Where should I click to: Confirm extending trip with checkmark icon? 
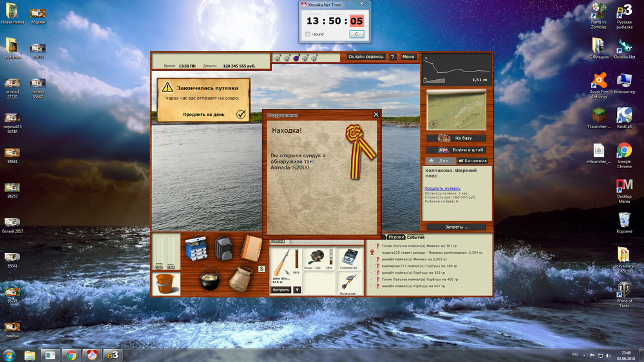click(240, 114)
